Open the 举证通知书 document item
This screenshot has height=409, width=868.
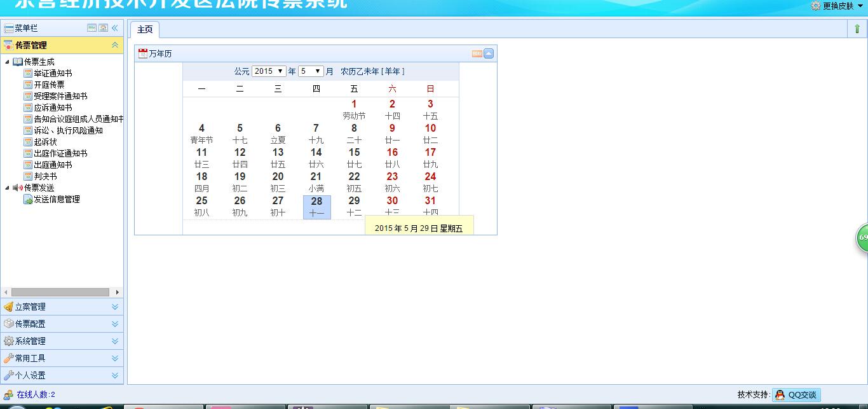52,73
